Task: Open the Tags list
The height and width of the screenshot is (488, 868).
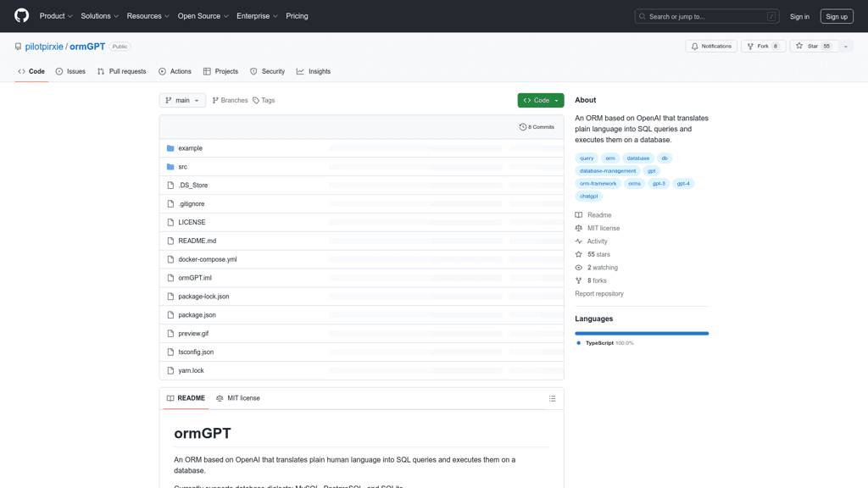Action: (264, 100)
